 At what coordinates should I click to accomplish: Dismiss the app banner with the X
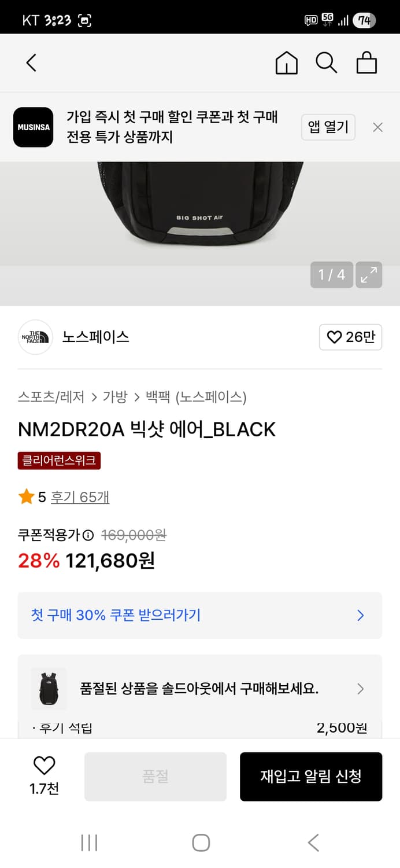(x=377, y=127)
